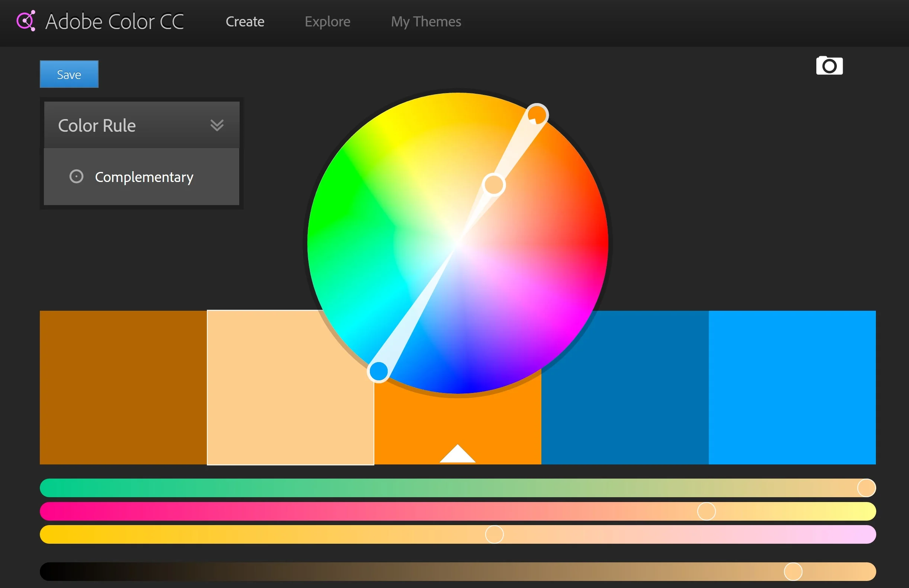Expand the Color Rule dropdown chevron

(x=217, y=125)
